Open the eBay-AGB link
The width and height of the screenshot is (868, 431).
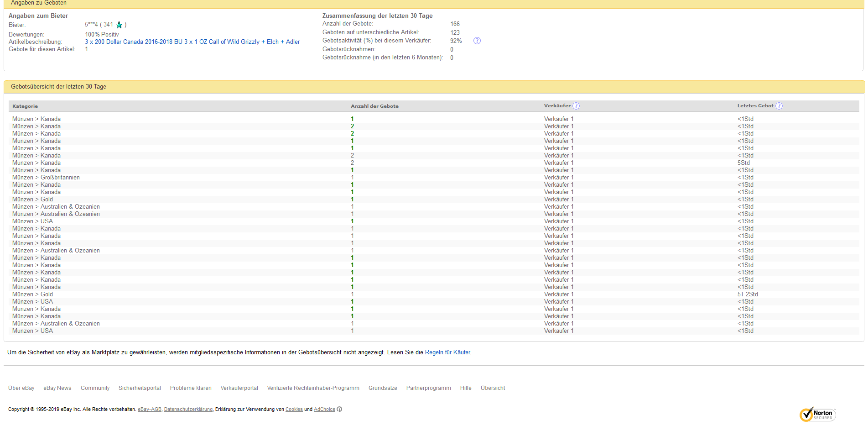[x=150, y=410]
